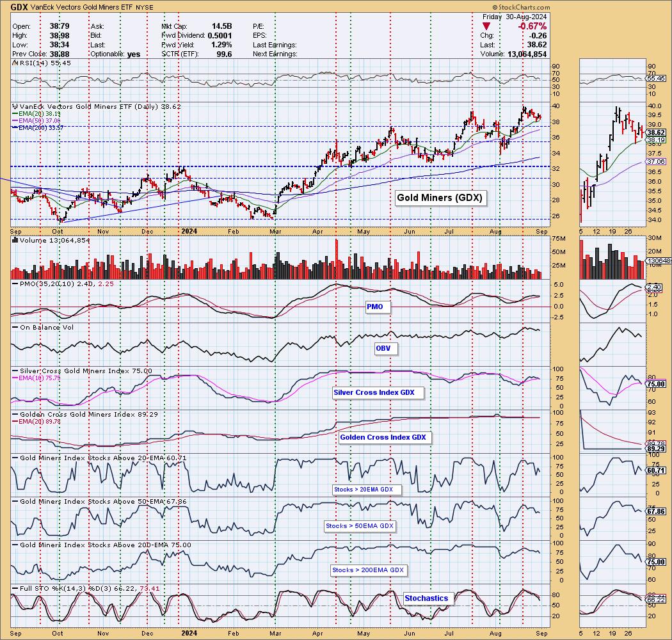Click the Golden Cross Gold Miners Index label
The height and width of the screenshot is (640, 672).
(x=85, y=415)
